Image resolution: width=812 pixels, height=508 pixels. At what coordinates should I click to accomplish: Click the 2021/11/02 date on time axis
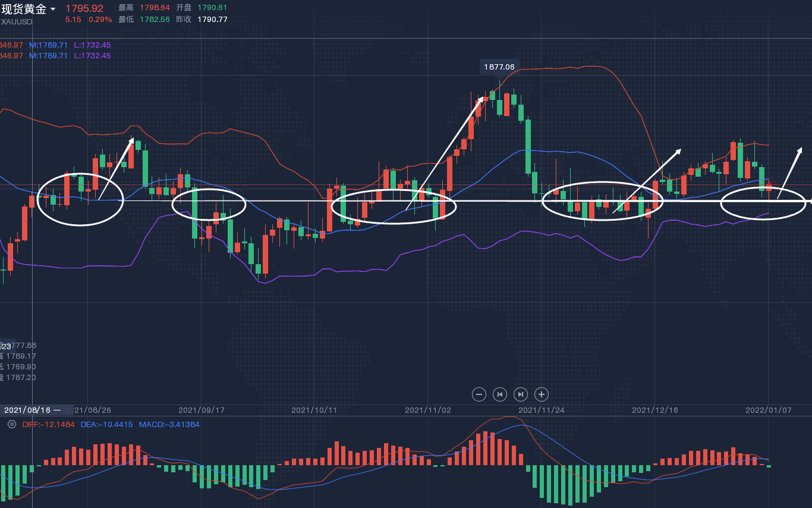[427, 410]
